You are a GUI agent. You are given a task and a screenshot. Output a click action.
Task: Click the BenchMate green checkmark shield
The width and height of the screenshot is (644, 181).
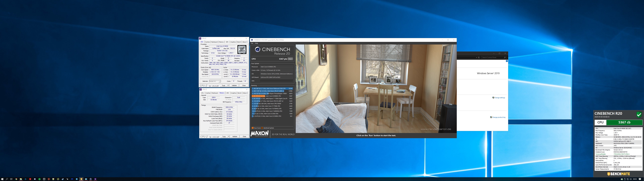[639, 115]
